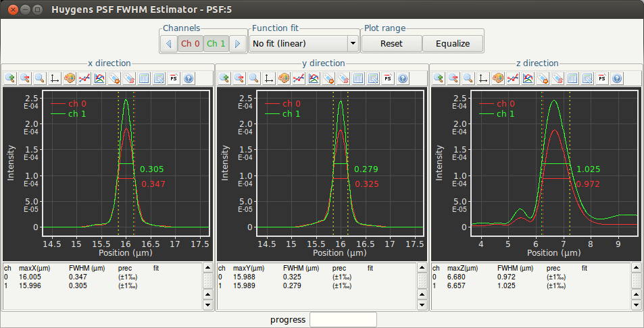Image resolution: width=644 pixels, height=328 pixels.
Task: Click the Reset plot range button
Action: [391, 44]
